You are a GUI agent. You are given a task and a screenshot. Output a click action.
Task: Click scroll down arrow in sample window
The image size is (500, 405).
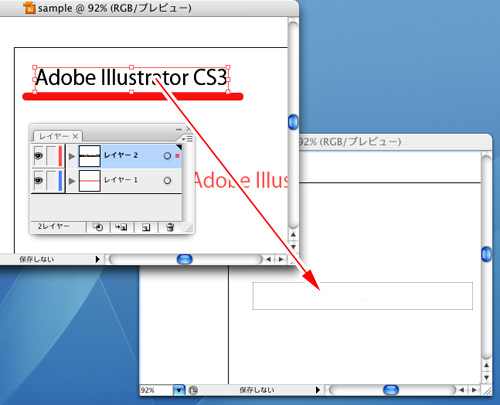(293, 247)
